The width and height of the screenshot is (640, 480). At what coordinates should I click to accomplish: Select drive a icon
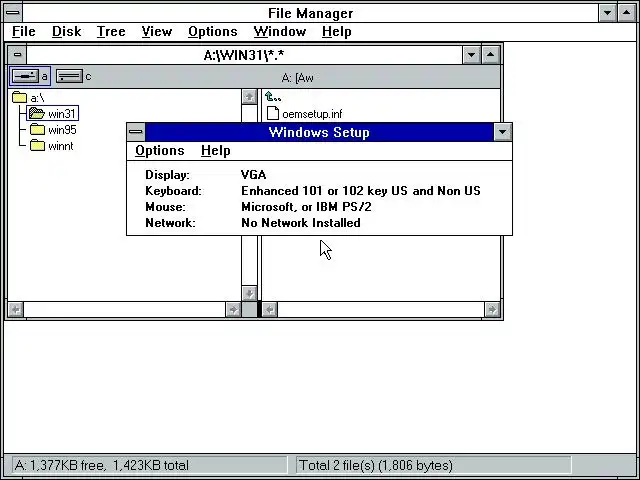pos(26,76)
